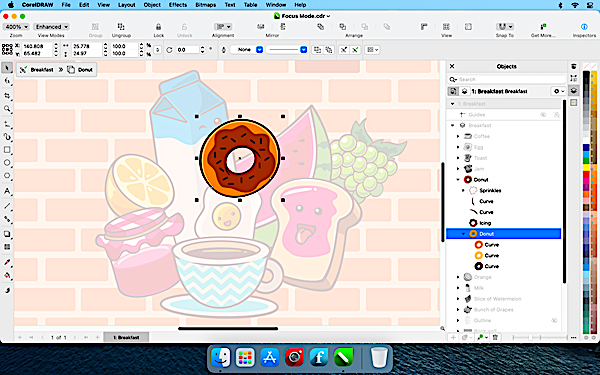Open Launchpad in the Dock
Screen dimensions: 600x375
click(x=245, y=357)
